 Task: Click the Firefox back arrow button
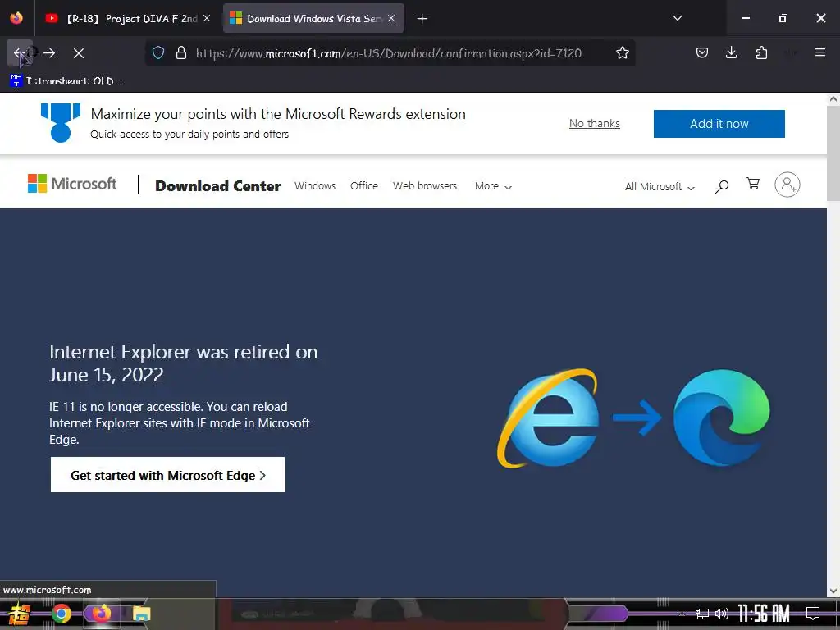tap(19, 53)
